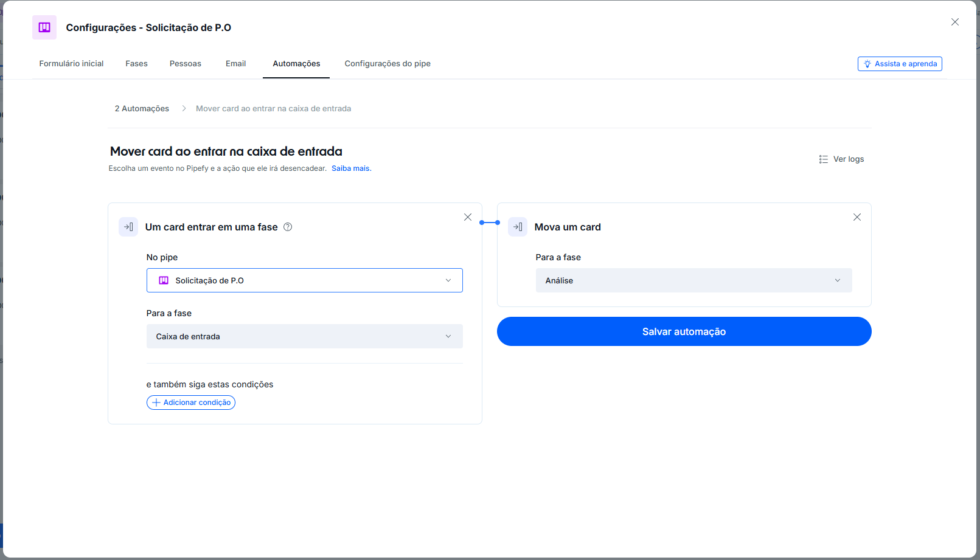
Task: Open the trigger 'Para a fase' dropdown Caixa de entrada
Action: [x=305, y=336]
